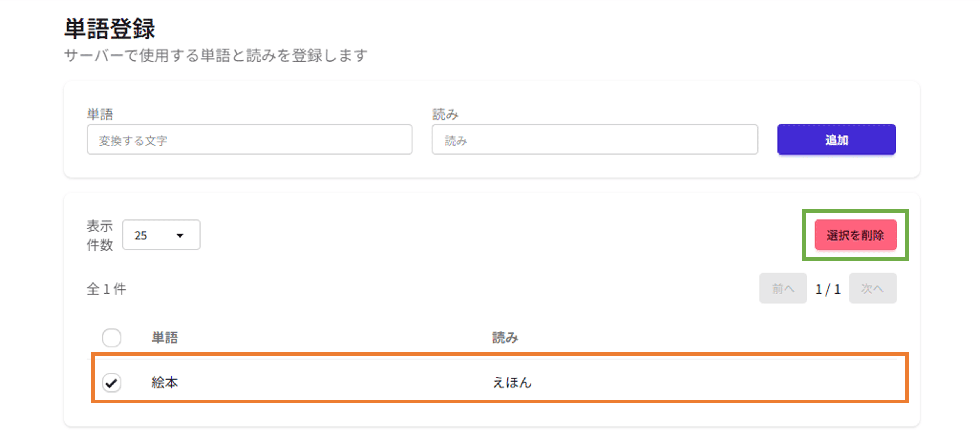980x437 pixels.
Task: Open the 表示件数 dropdown showing 25
Action: (x=161, y=235)
